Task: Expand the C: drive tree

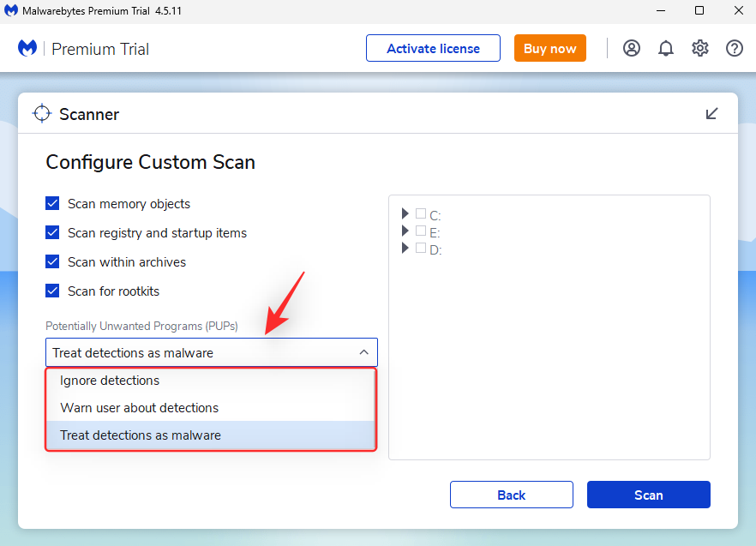Action: pyautogui.click(x=405, y=214)
